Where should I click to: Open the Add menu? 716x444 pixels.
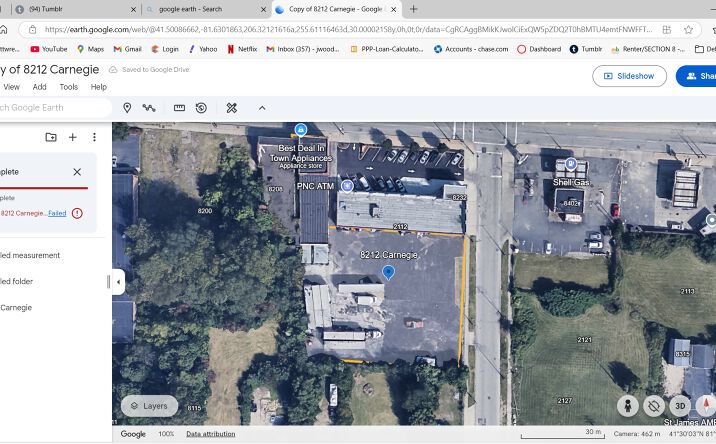pos(39,87)
